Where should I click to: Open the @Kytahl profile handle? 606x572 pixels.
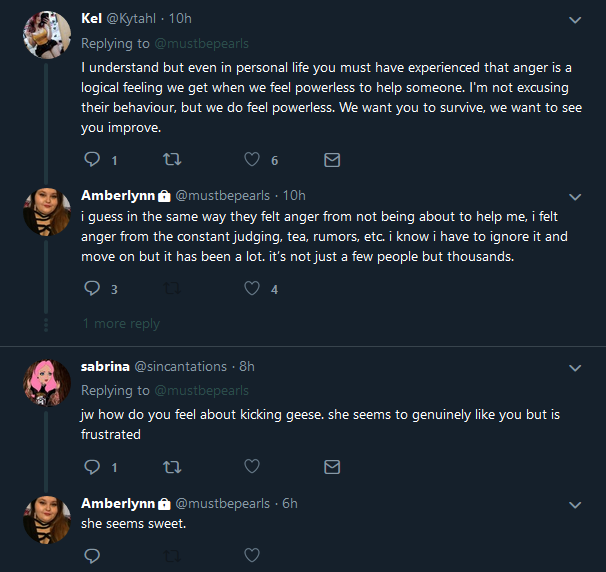pyautogui.click(x=131, y=19)
